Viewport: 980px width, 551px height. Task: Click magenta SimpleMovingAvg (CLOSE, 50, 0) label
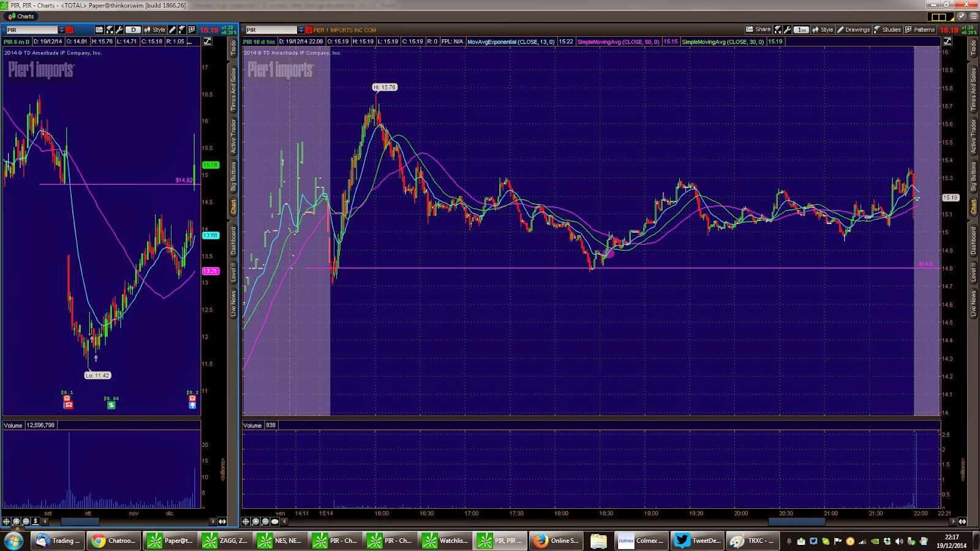tap(618, 42)
